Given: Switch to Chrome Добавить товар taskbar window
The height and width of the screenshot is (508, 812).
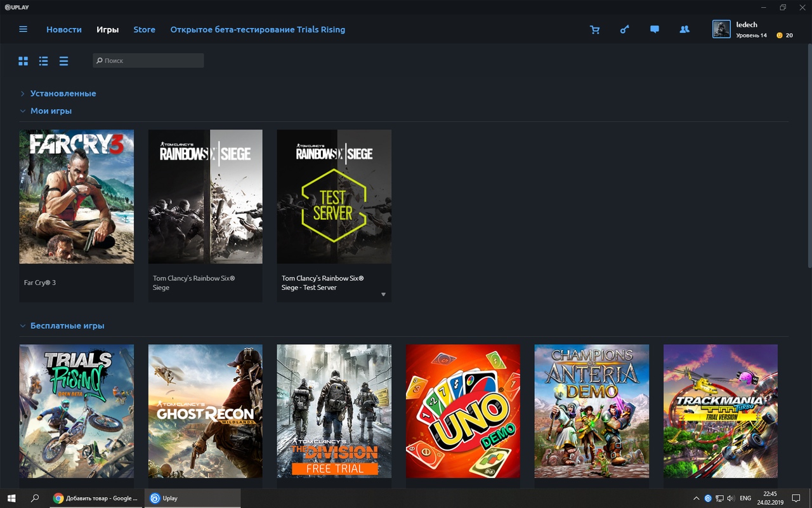Looking at the screenshot, I should coord(96,498).
